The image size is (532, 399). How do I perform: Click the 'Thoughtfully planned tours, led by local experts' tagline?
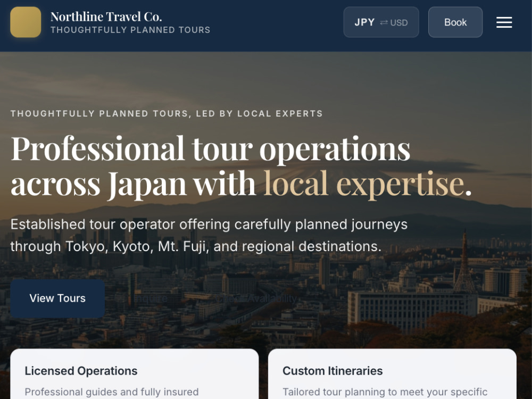(167, 113)
